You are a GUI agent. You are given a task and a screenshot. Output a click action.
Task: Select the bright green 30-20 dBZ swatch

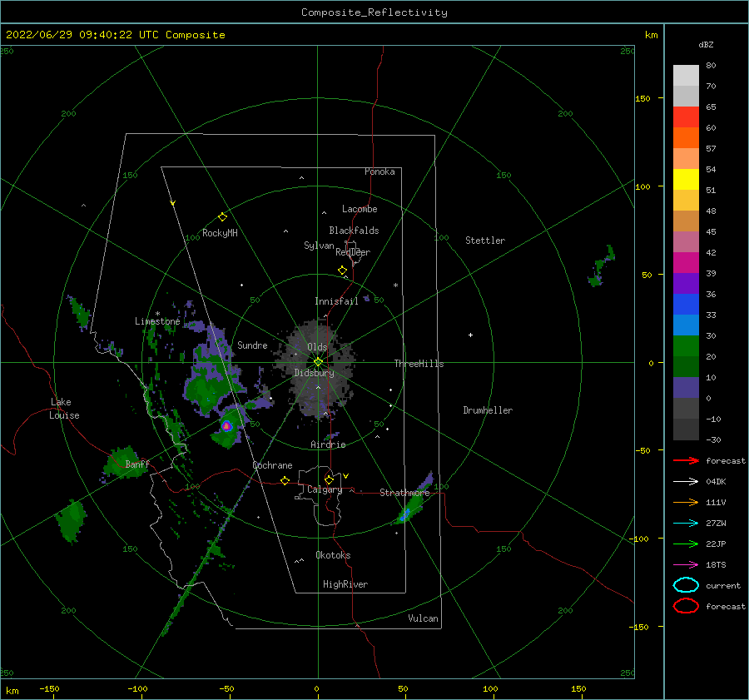(x=686, y=346)
